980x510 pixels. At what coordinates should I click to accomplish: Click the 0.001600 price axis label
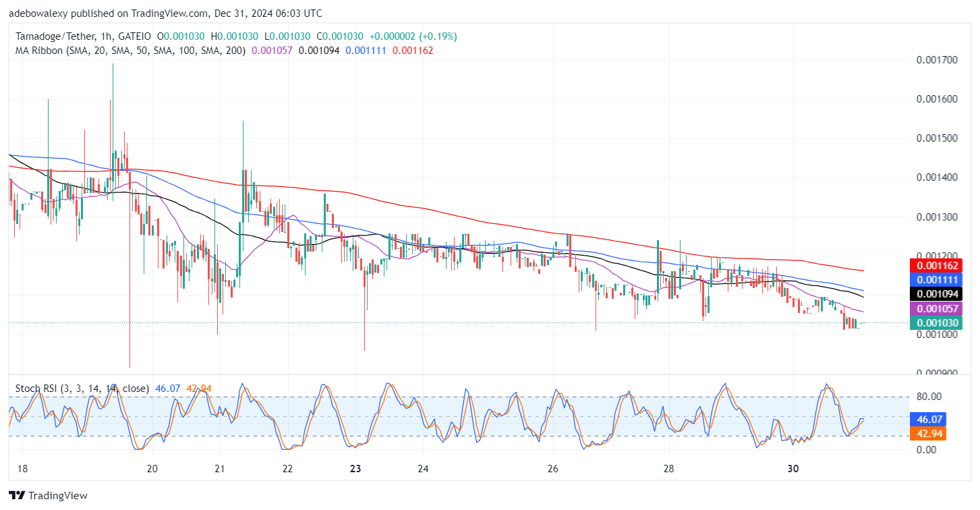tap(936, 99)
